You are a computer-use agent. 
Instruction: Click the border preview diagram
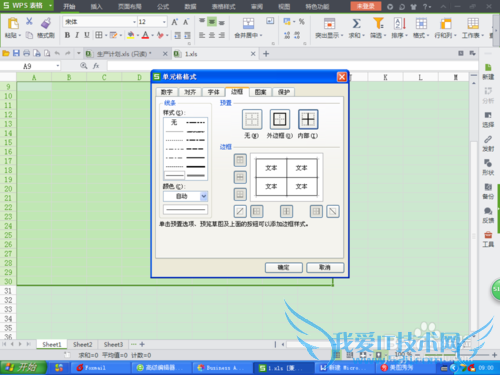tap(287, 177)
